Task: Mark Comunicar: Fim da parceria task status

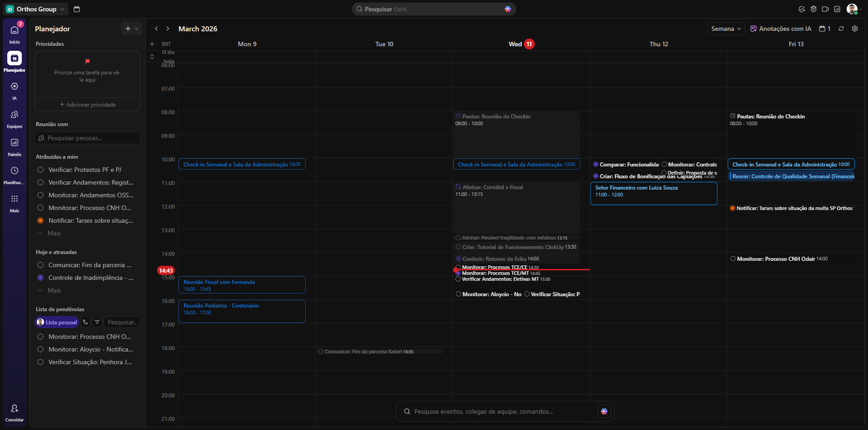Action: point(40,265)
